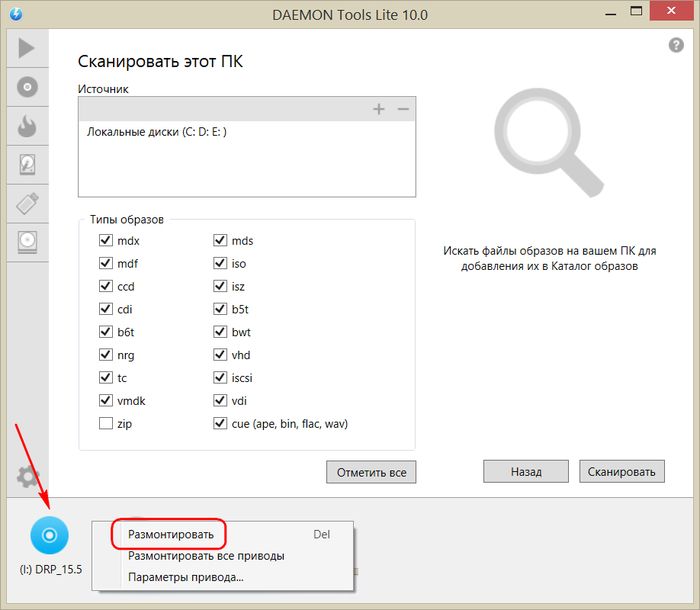Select the mounted DRP_15.5 virtual drive

(50, 535)
